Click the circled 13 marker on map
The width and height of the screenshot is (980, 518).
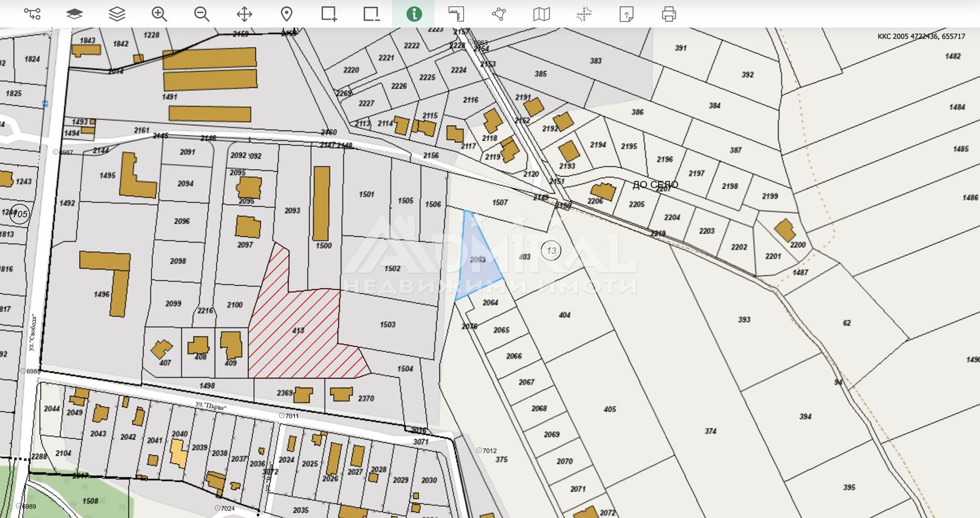point(551,251)
